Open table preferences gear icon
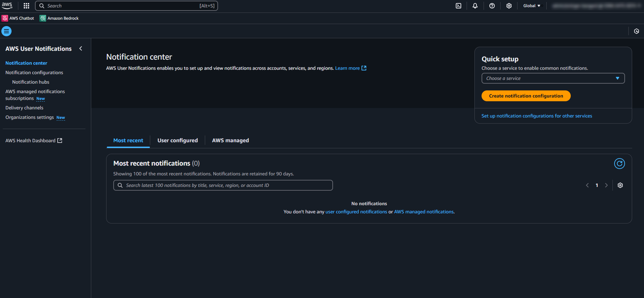 [620, 185]
